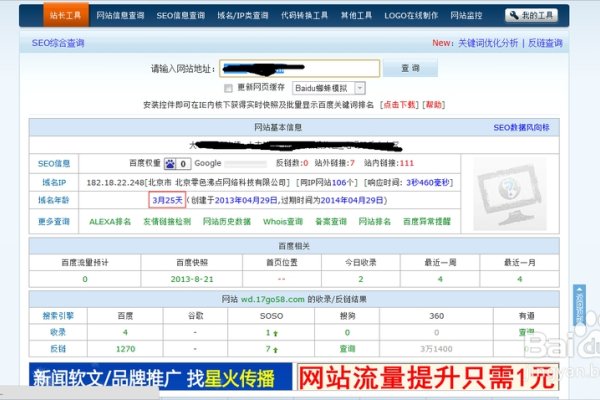Click the 站外链接 value 7

click(352, 163)
